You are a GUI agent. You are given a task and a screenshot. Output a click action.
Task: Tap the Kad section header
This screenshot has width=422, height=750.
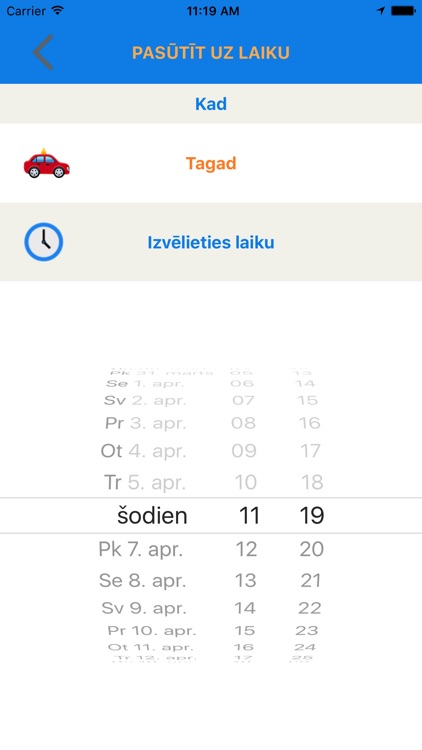pyautogui.click(x=211, y=104)
